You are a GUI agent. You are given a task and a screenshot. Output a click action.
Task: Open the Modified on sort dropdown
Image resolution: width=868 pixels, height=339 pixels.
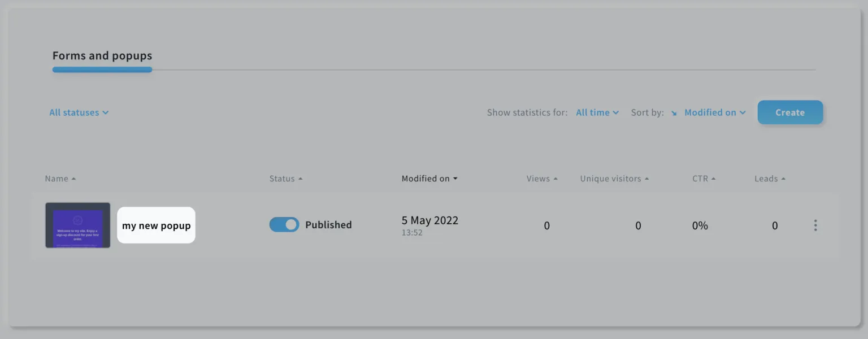(714, 112)
